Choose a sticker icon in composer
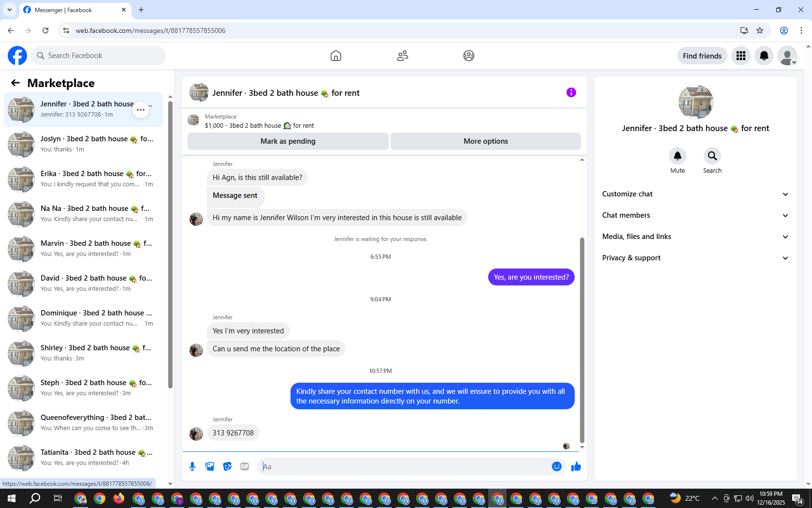This screenshot has height=508, width=812. click(227, 466)
